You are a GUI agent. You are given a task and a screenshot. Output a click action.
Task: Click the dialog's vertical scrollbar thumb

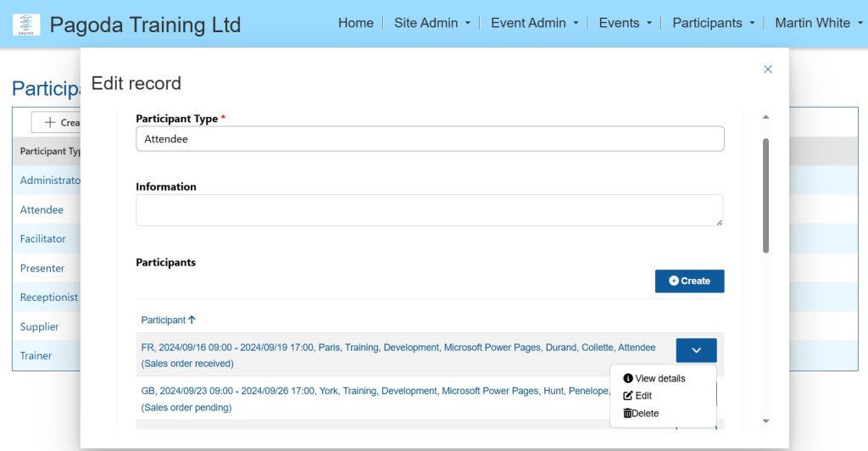765,195
